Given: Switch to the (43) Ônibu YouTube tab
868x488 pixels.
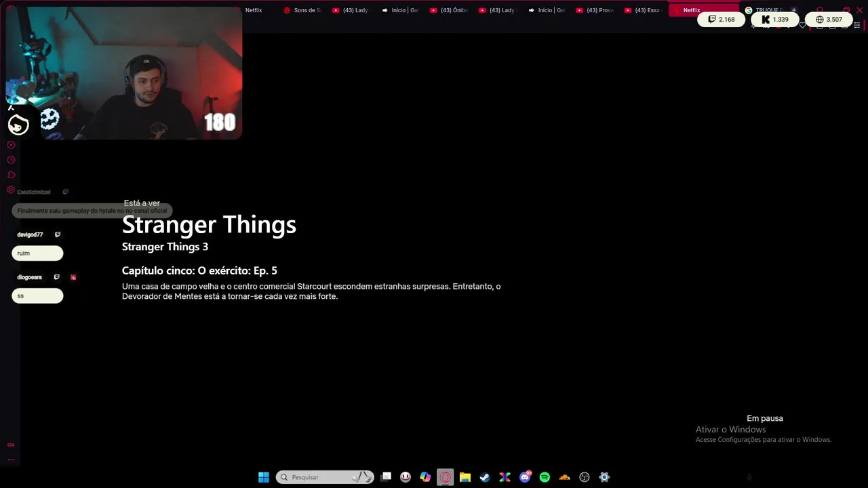Looking at the screenshot, I should [448, 10].
